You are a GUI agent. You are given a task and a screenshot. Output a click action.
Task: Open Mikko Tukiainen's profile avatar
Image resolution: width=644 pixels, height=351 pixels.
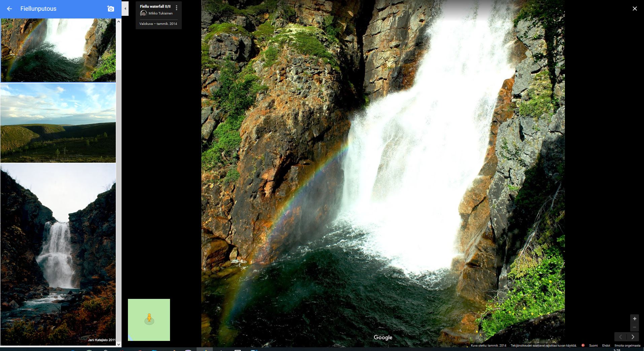(143, 13)
